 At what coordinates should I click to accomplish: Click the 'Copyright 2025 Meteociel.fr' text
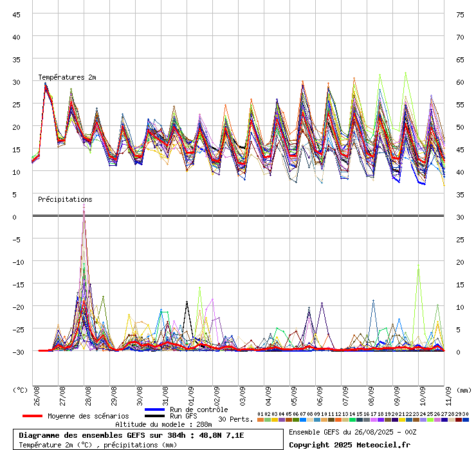tap(349, 445)
